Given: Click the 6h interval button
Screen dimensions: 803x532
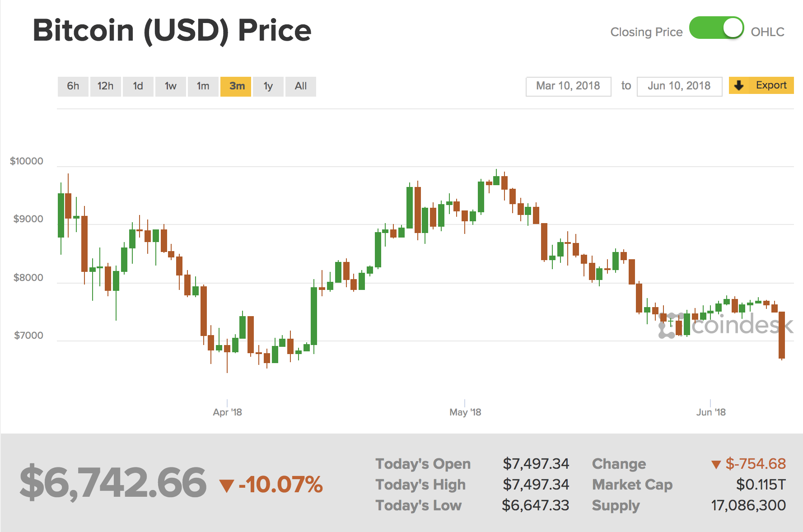Looking at the screenshot, I should 73,86.
